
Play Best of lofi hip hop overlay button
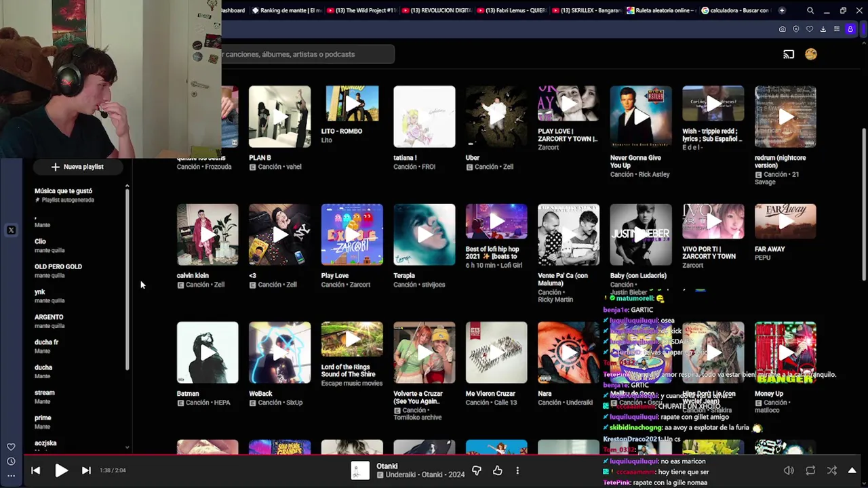pos(496,222)
